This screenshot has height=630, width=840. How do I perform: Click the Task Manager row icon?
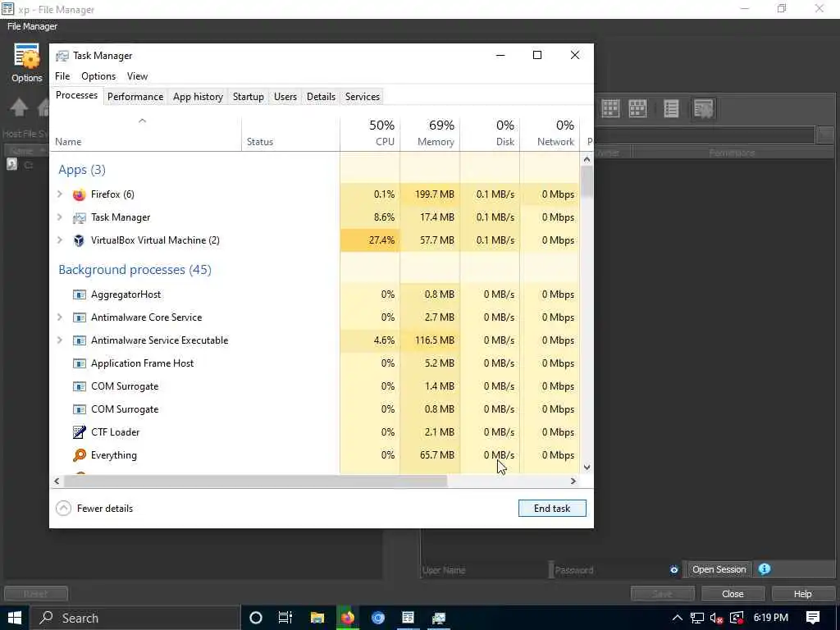click(x=80, y=217)
